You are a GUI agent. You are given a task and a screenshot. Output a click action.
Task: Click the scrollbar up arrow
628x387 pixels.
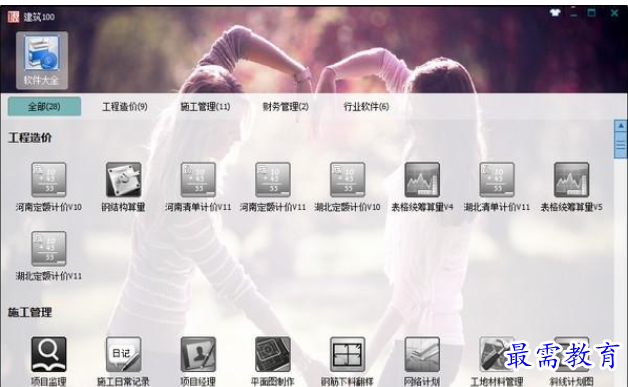pyautogui.click(x=620, y=126)
